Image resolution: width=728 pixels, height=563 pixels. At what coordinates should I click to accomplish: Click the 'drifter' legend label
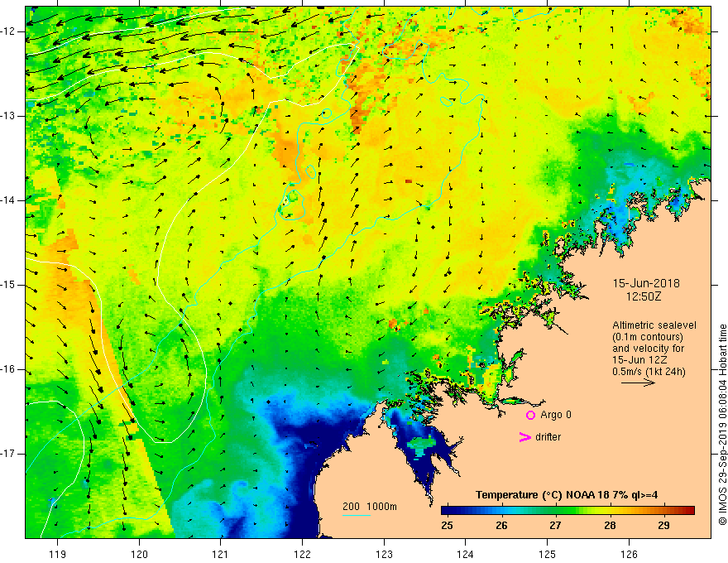pos(548,437)
